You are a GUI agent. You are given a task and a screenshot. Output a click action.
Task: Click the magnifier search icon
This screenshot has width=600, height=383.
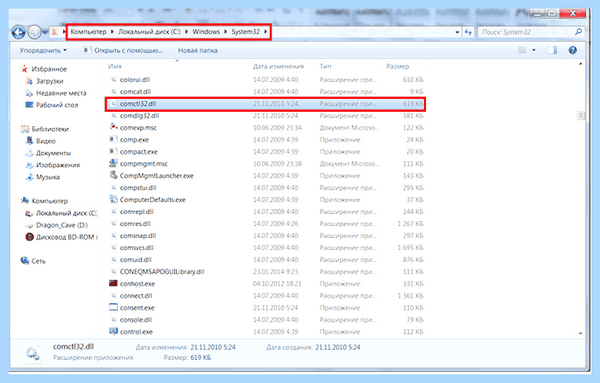pos(579,32)
